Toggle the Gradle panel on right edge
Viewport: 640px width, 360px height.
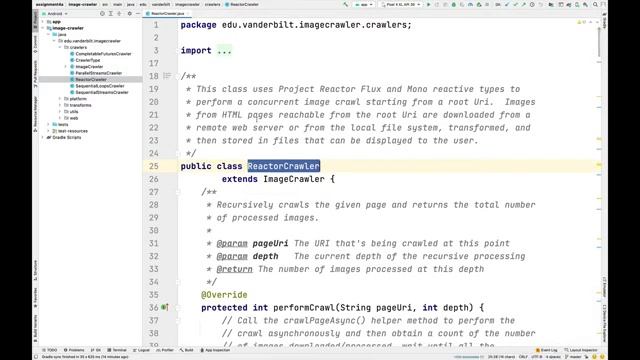click(604, 20)
